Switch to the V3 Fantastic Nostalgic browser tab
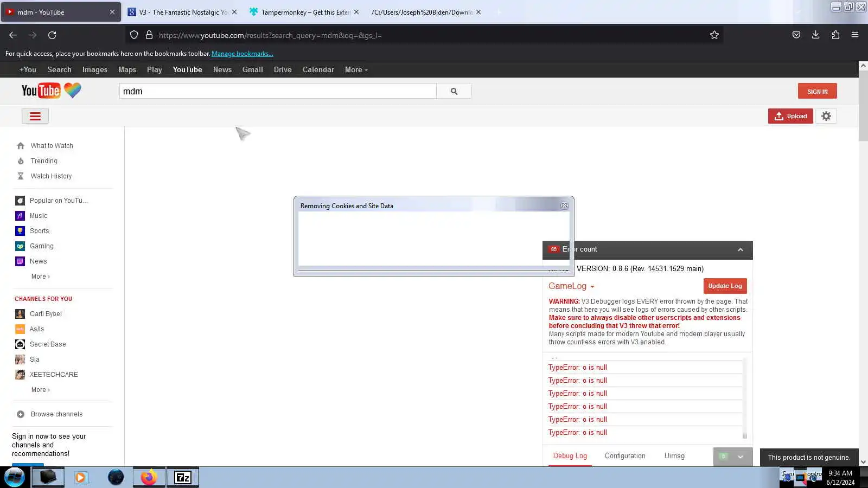The height and width of the screenshot is (488, 868). pos(183,12)
